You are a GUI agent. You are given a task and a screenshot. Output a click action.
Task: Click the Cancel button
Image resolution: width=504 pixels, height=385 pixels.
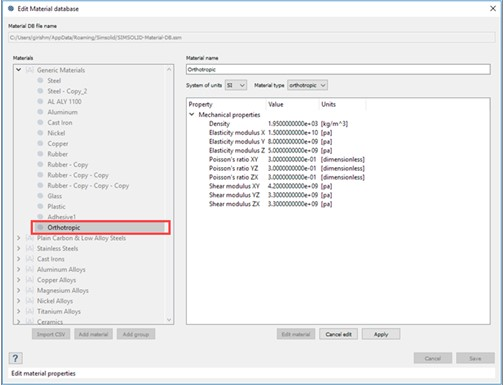pos(433,358)
